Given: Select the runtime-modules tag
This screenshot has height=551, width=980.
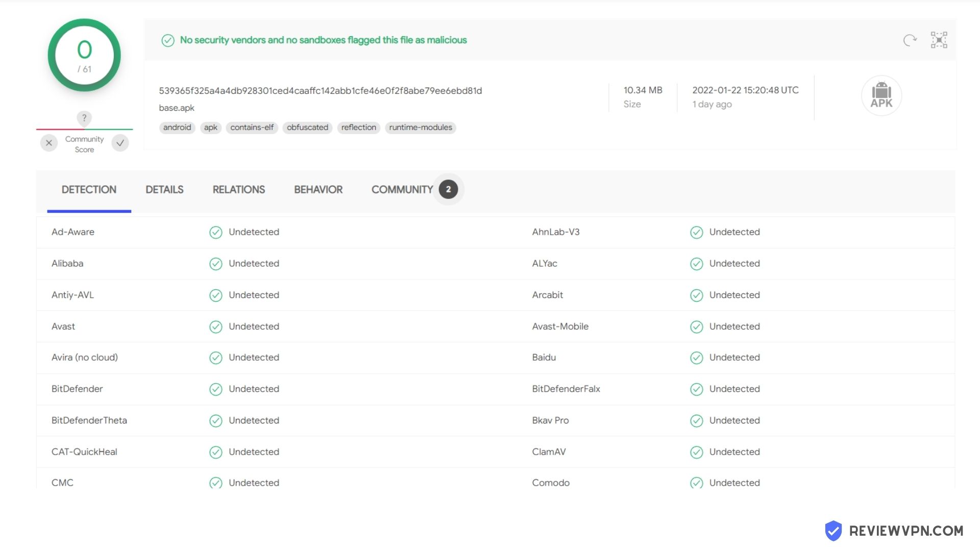Looking at the screenshot, I should (x=421, y=128).
